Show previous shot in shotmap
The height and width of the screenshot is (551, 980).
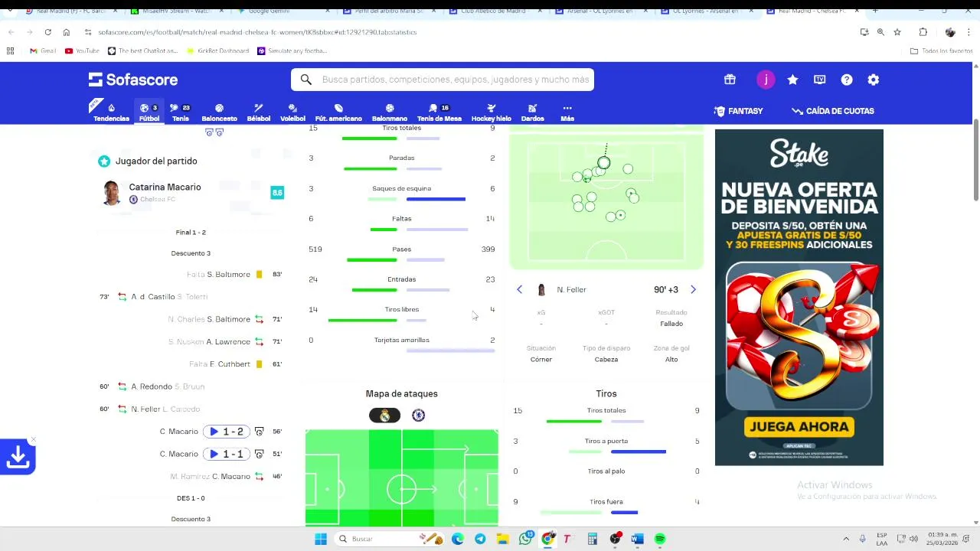tap(519, 289)
